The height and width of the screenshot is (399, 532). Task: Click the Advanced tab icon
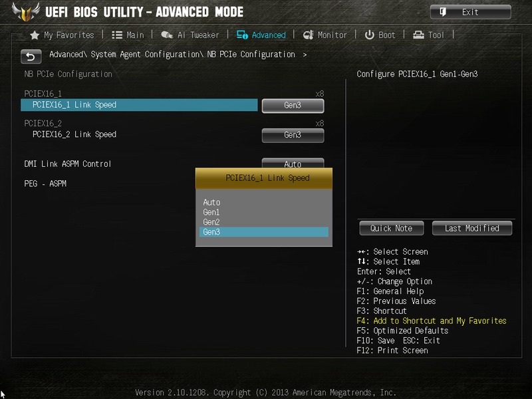242,35
